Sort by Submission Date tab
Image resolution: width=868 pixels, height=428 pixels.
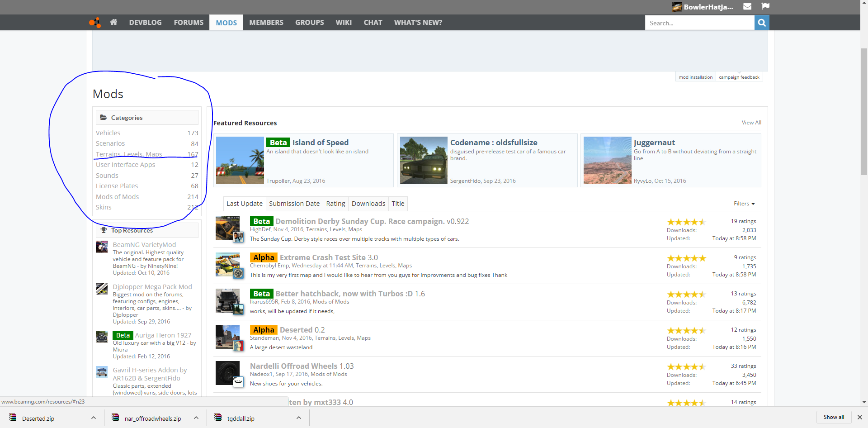[x=294, y=204]
